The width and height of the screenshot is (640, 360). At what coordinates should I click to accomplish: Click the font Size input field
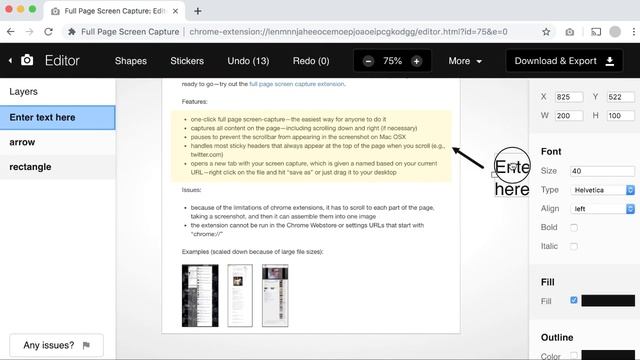pyautogui.click(x=602, y=171)
